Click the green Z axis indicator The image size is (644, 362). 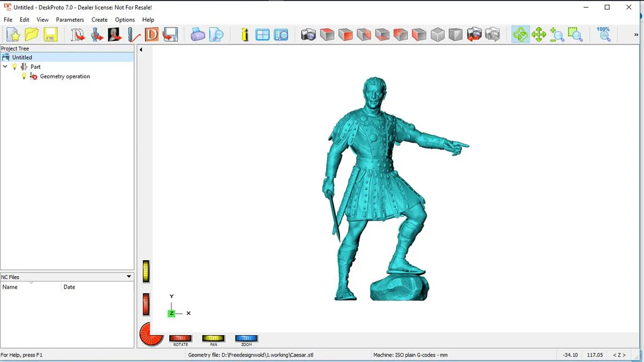coord(171,314)
